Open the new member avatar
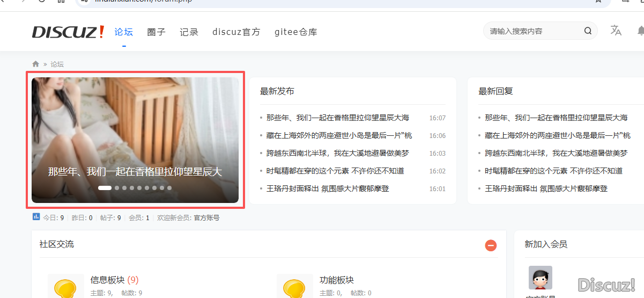The height and width of the screenshot is (298, 644). [x=540, y=278]
